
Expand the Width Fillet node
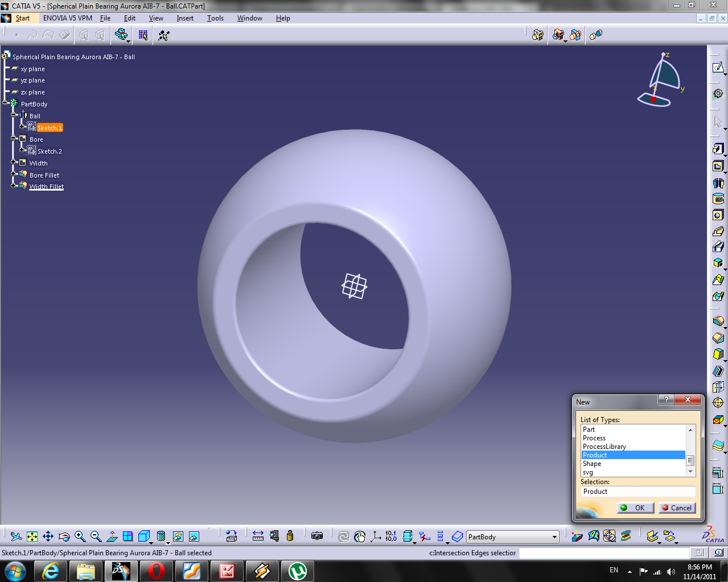click(x=14, y=185)
